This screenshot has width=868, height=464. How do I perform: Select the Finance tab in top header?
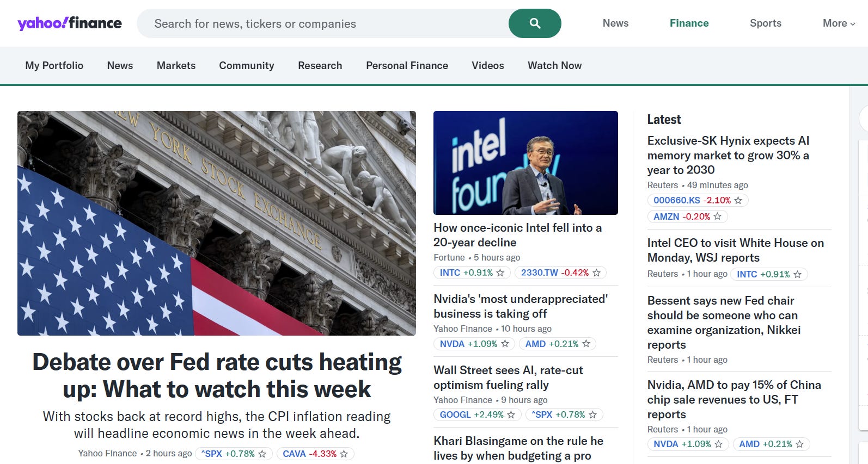pyautogui.click(x=689, y=23)
